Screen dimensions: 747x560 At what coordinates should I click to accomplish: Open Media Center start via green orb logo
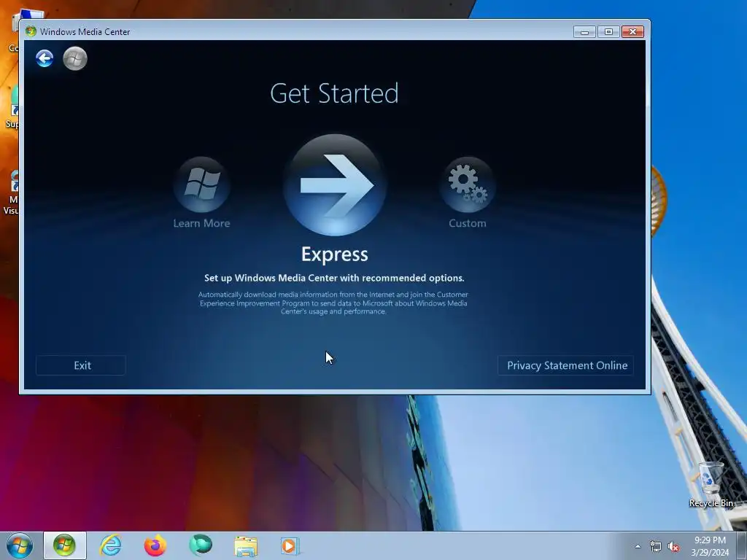coord(75,58)
